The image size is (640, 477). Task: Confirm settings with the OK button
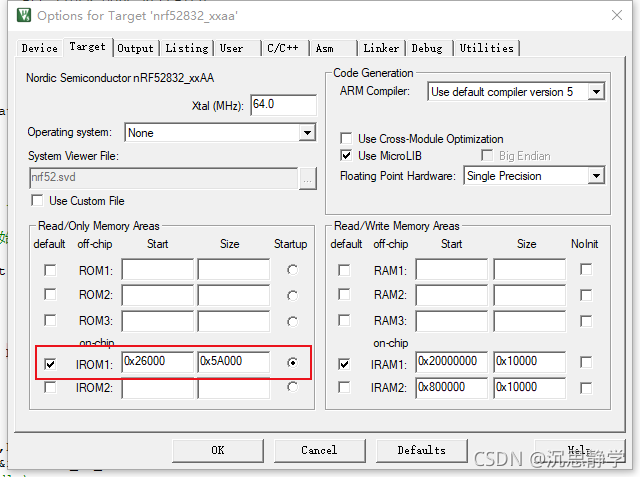click(x=218, y=450)
